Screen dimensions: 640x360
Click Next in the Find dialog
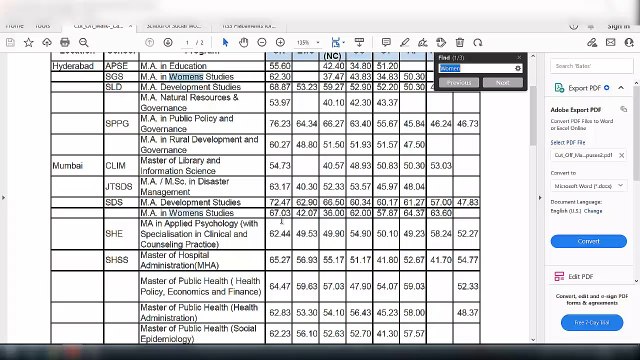click(x=502, y=83)
